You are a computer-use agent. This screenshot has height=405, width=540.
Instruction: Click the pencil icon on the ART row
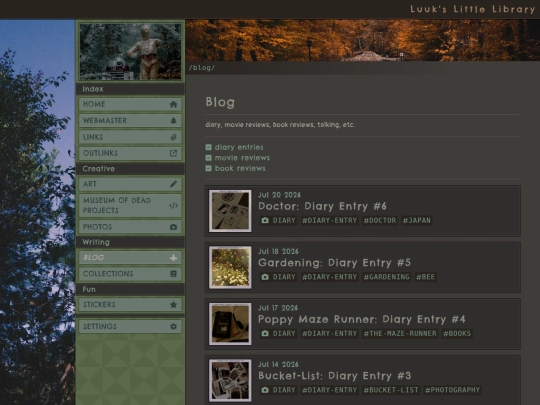(x=173, y=184)
